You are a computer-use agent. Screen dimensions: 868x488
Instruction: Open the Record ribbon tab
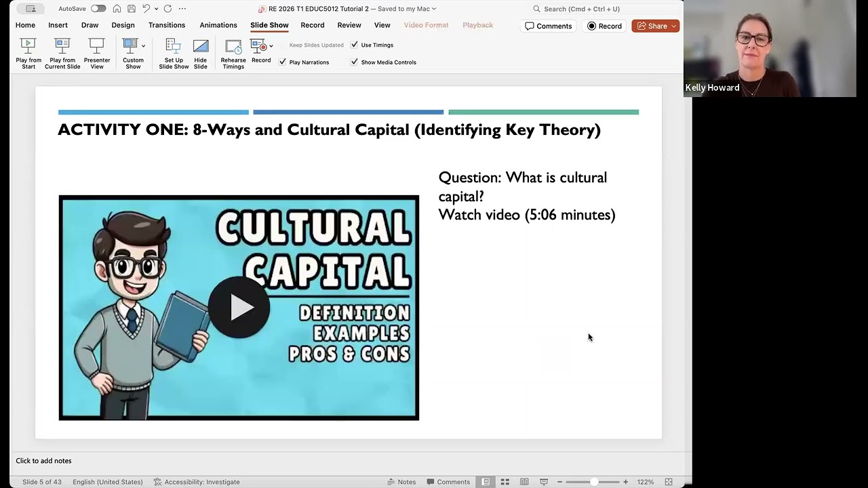coord(312,25)
